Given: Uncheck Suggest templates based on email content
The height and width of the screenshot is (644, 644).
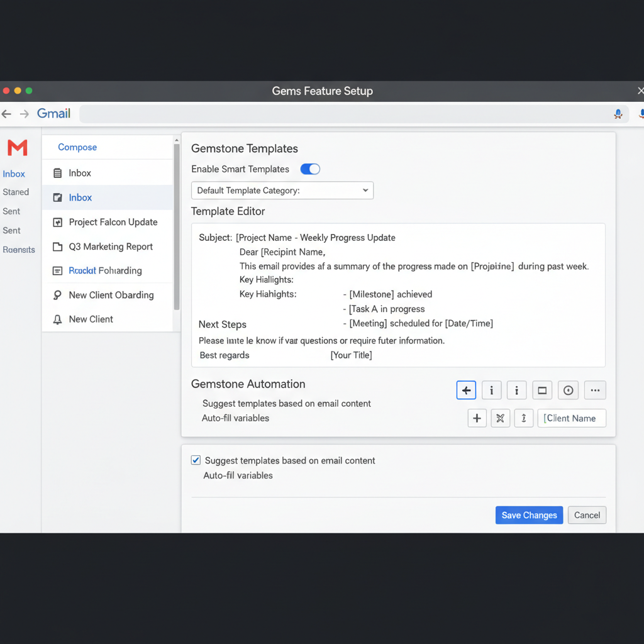Looking at the screenshot, I should 196,460.
